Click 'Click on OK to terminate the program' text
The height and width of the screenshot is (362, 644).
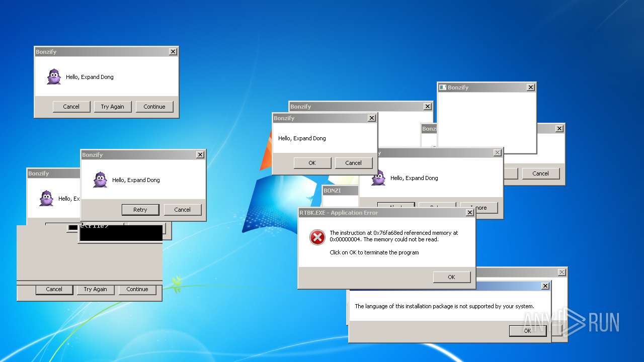[374, 252]
